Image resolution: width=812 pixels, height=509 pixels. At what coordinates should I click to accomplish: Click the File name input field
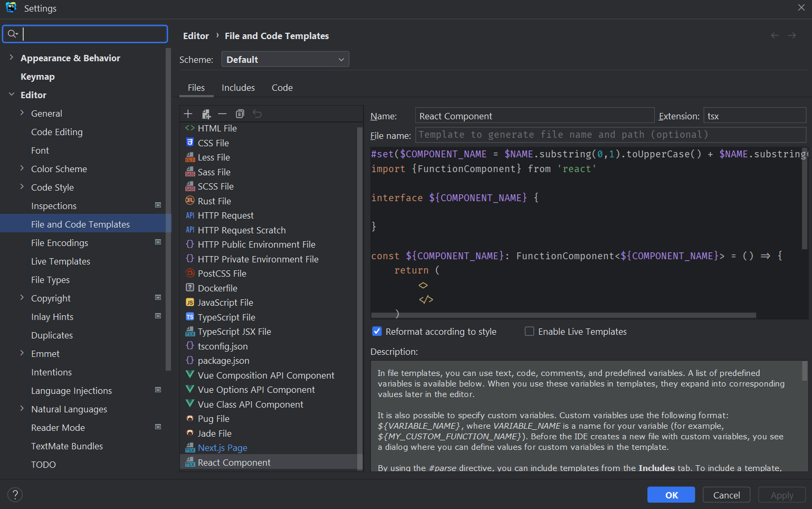(x=610, y=135)
